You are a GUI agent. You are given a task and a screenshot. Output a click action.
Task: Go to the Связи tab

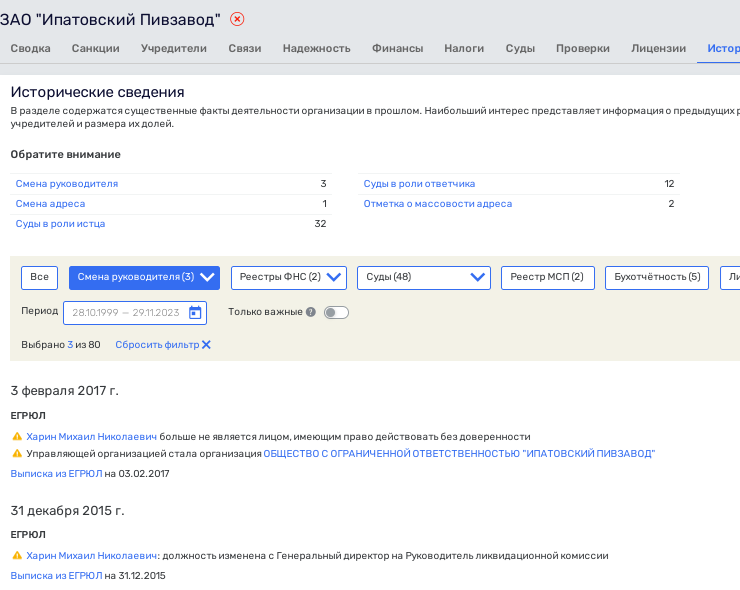pos(244,48)
